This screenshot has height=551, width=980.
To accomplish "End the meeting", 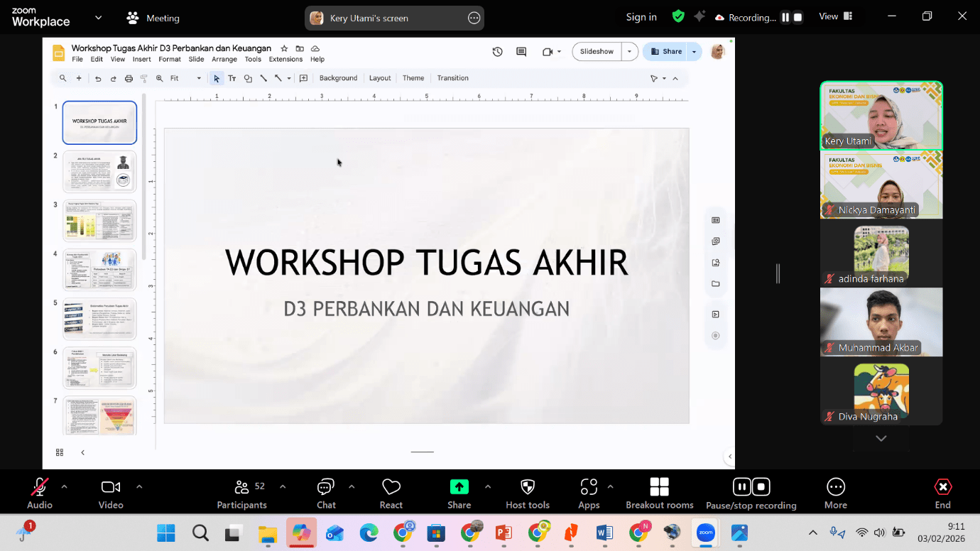I will click(x=942, y=487).
